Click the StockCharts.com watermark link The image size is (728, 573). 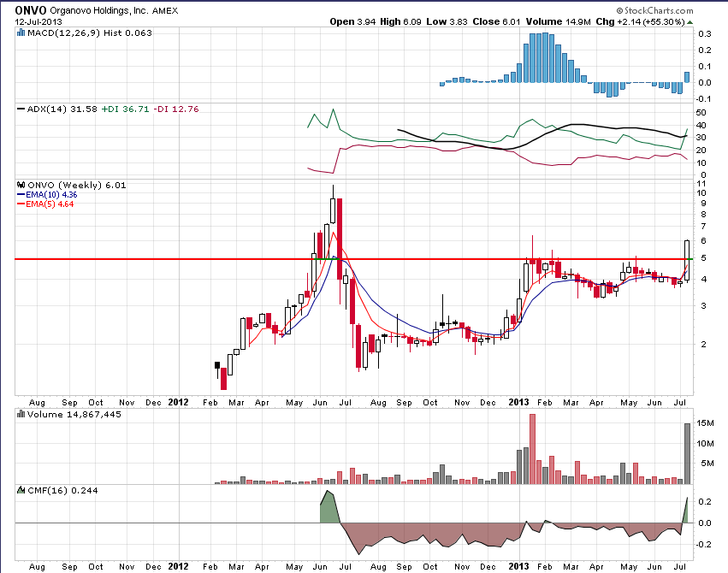[654, 10]
